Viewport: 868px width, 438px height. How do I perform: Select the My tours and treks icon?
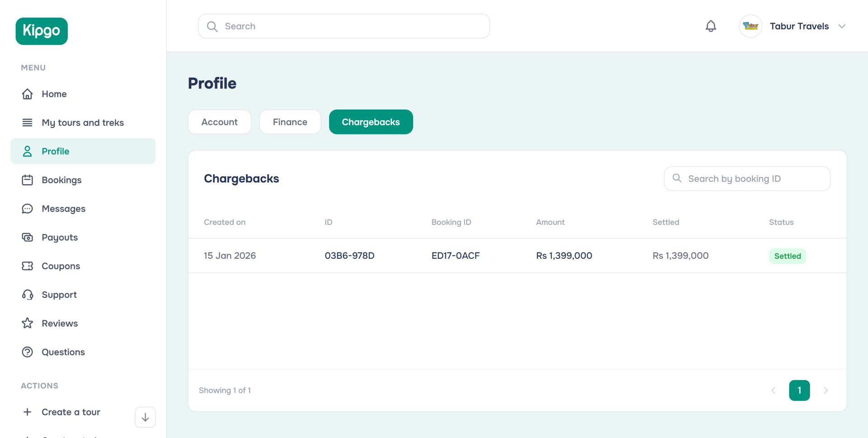28,122
